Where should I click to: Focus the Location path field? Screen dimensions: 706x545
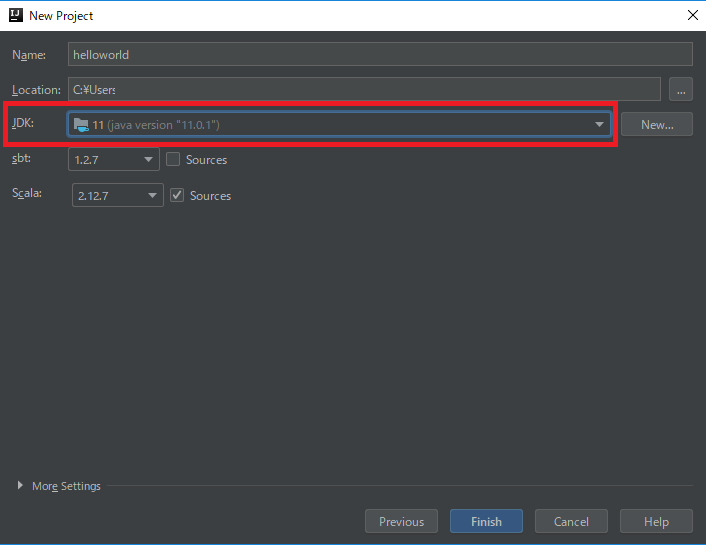click(x=364, y=89)
